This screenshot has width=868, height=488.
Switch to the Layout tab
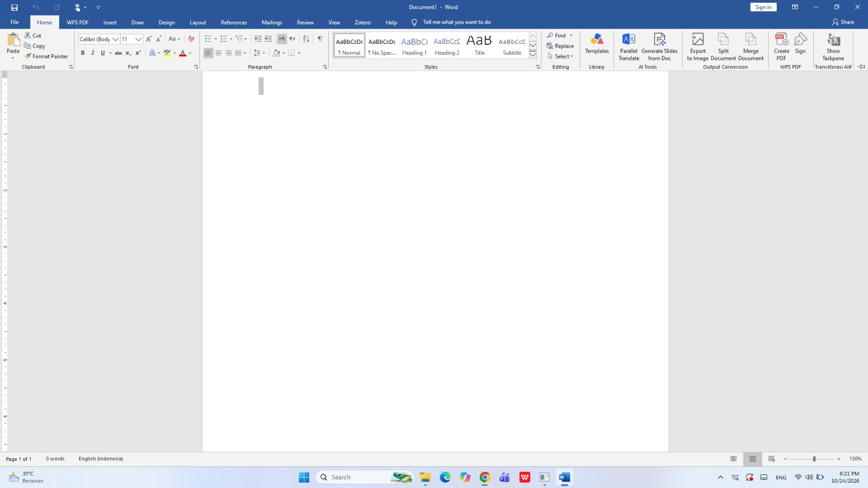coord(198,22)
